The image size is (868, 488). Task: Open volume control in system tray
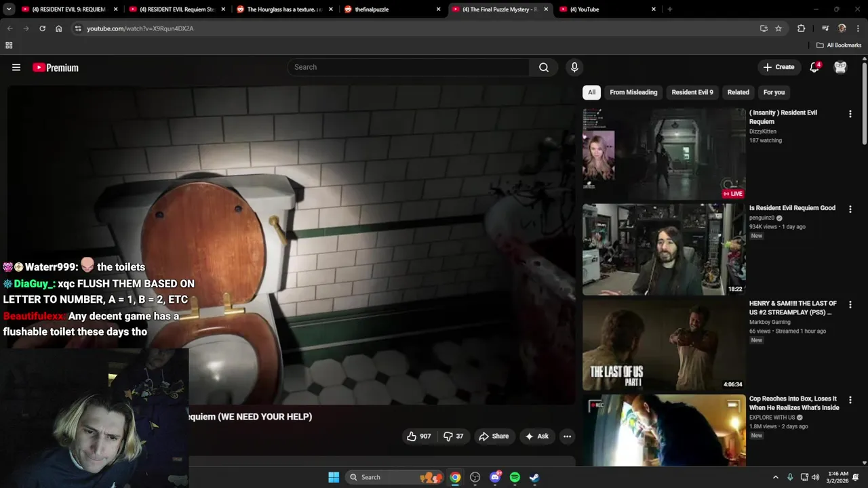pyautogui.click(x=815, y=477)
